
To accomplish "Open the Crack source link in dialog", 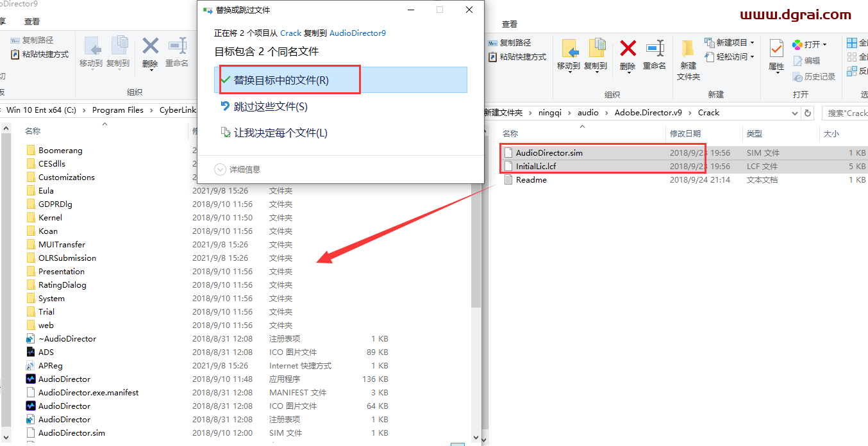I will (290, 33).
